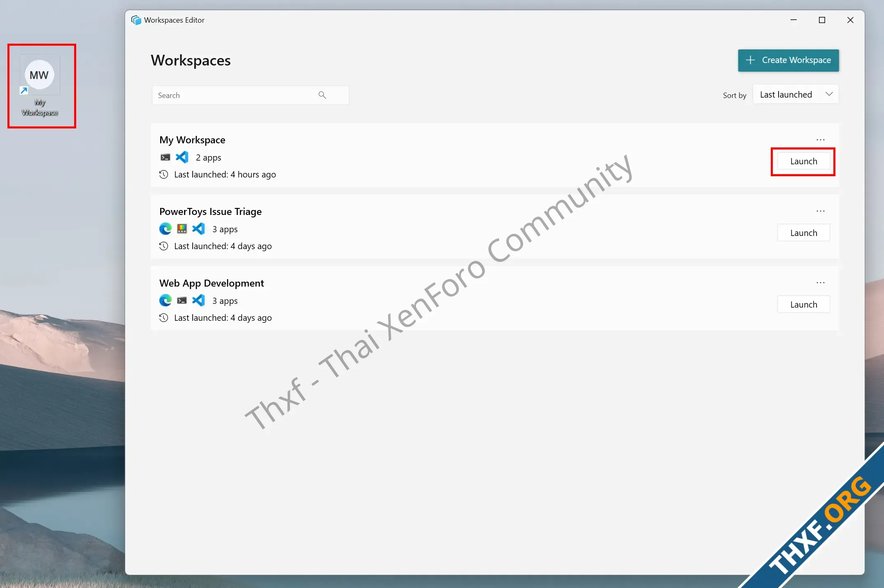Launch PowerToys Issue Triage workspace
The height and width of the screenshot is (588, 884).
tap(803, 233)
